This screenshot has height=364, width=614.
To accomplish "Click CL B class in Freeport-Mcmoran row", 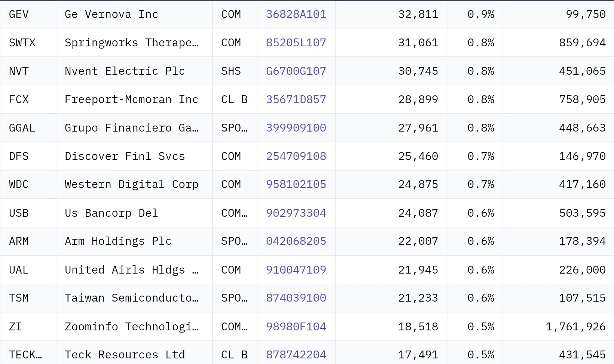I will 234,99.
